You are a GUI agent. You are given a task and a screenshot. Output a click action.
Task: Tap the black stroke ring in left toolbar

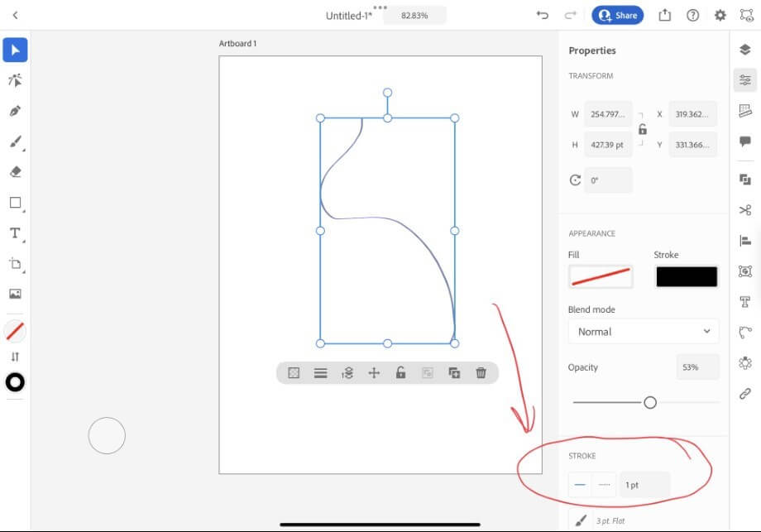click(15, 382)
